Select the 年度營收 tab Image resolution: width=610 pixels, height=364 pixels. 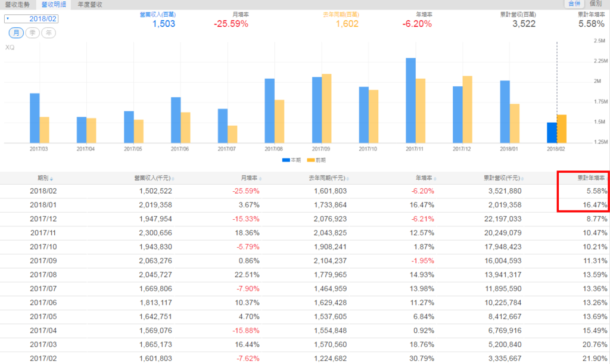tap(90, 4)
